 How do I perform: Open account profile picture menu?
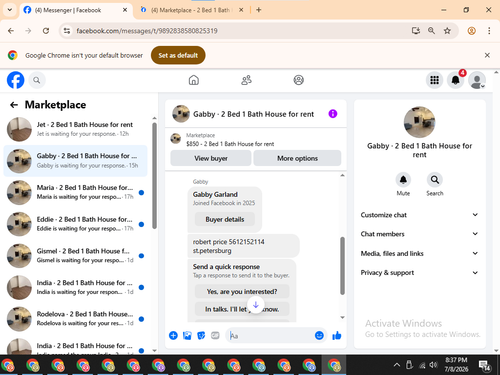pos(477,80)
